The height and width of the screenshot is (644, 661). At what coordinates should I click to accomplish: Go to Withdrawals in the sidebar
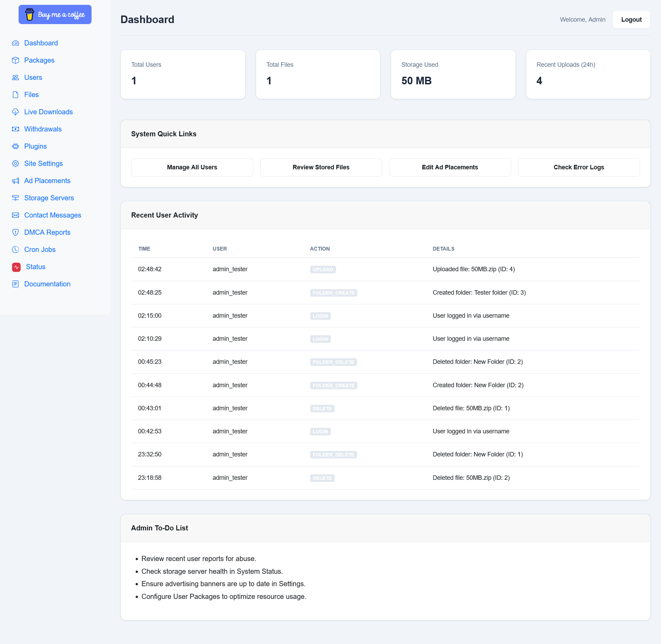coord(43,129)
